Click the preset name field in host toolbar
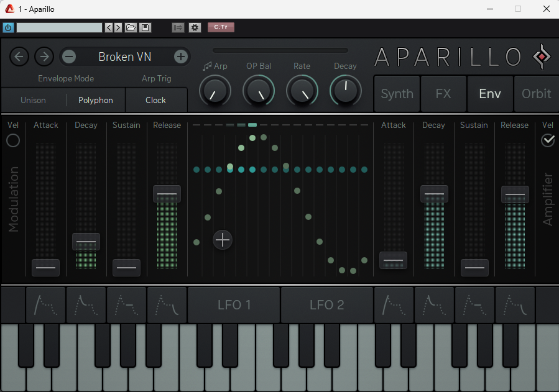Screen dimensions: 559x392 click(59, 27)
